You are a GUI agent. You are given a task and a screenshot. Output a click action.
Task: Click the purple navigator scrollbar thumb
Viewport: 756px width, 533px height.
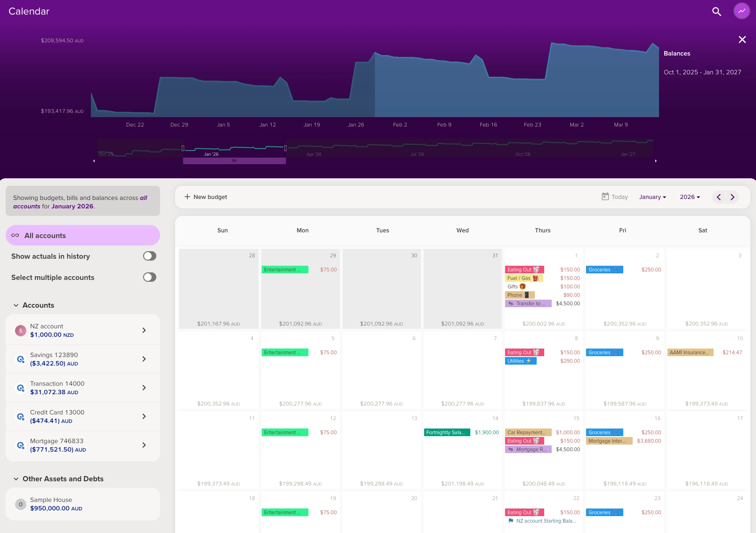[234, 161]
